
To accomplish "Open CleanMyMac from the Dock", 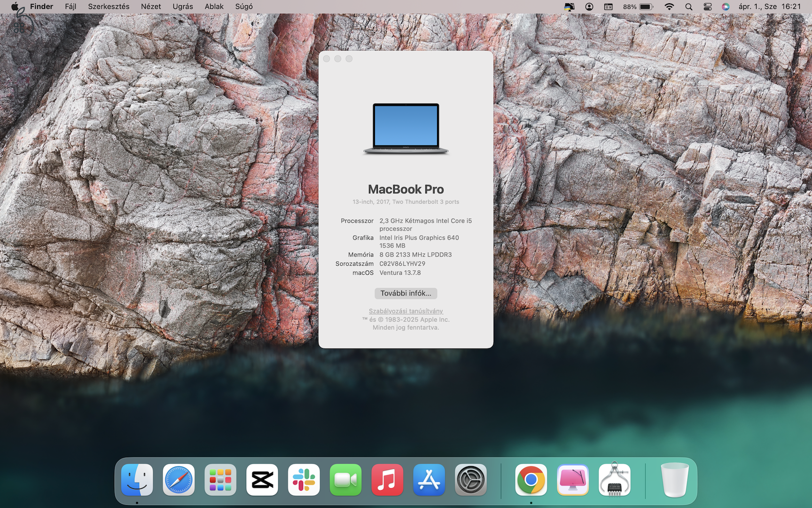I will click(x=572, y=480).
